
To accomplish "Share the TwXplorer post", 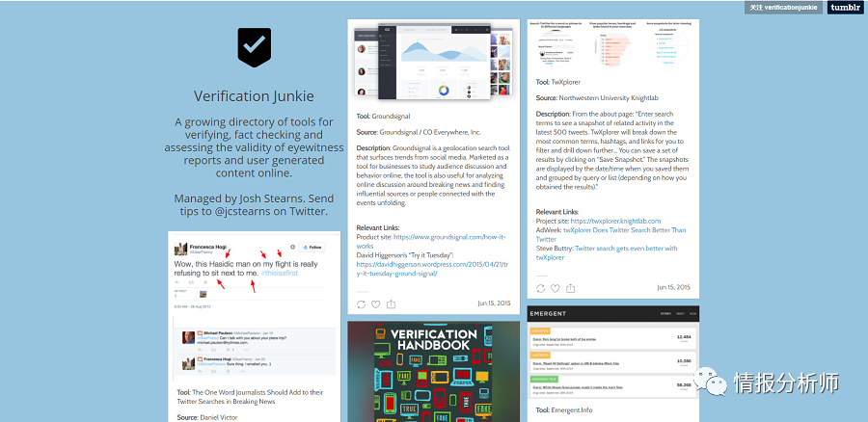I will 570,288.
